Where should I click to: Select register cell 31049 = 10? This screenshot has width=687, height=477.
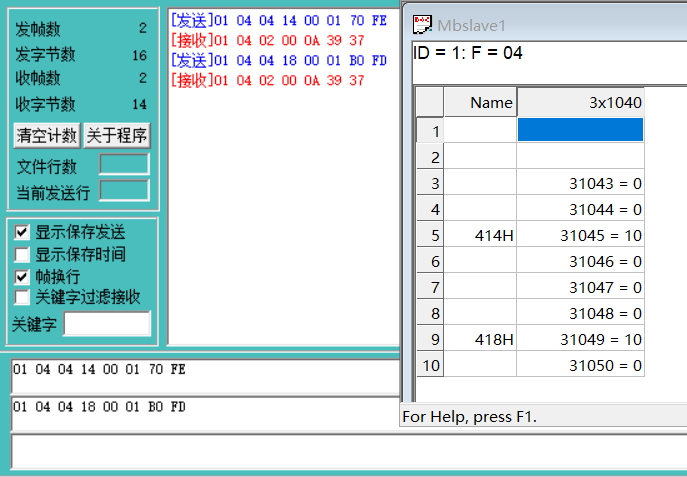pos(580,339)
